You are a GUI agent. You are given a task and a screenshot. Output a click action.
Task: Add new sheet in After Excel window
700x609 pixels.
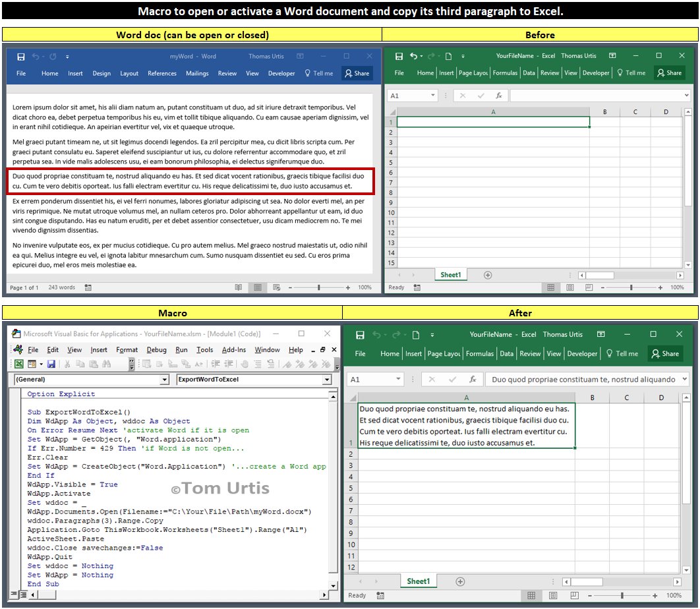click(460, 581)
